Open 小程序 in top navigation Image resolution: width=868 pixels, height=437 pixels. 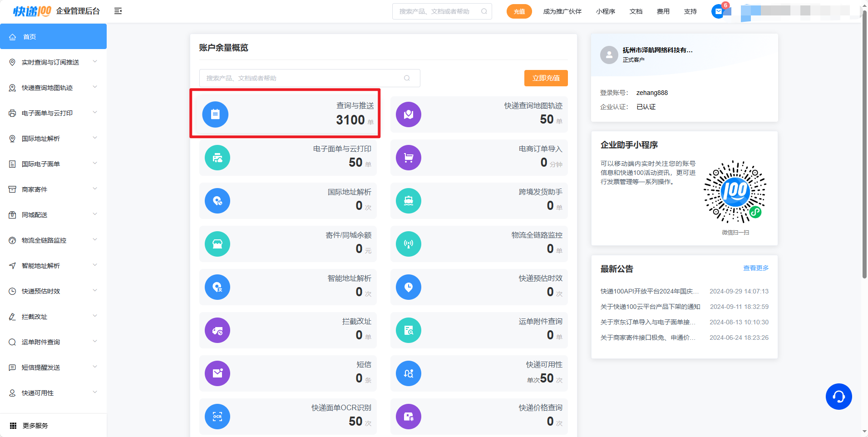606,11
